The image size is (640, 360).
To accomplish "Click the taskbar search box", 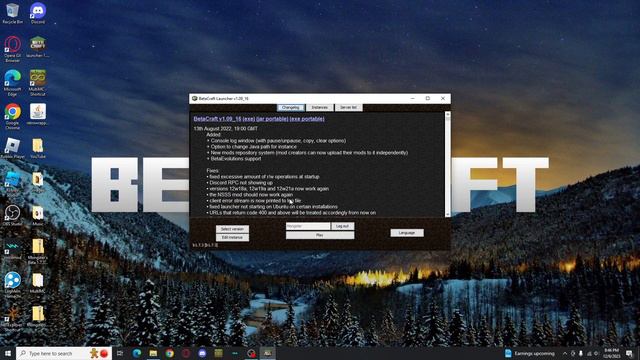I will 64,353.
